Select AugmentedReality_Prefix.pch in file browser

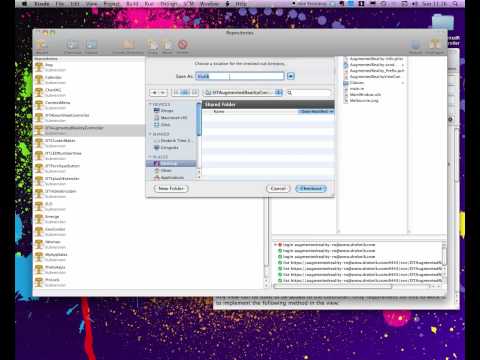point(374,71)
